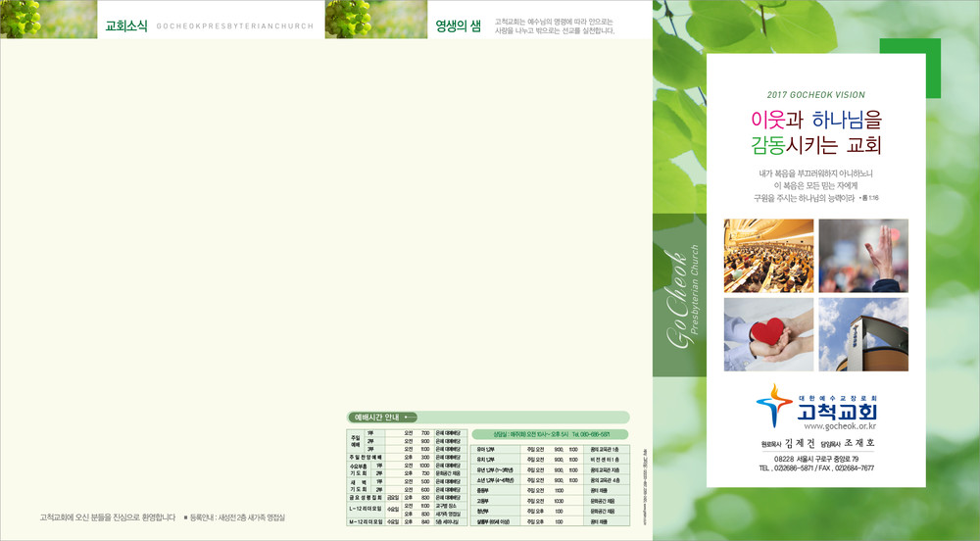This screenshot has width=980, height=541.
Task: Click the welcome message at the page bottom
Action: (108, 516)
